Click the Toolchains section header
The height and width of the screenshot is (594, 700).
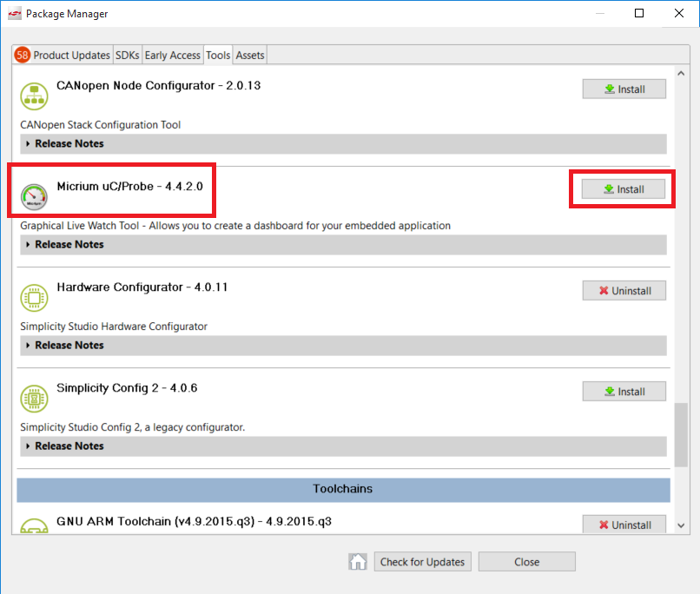click(342, 489)
